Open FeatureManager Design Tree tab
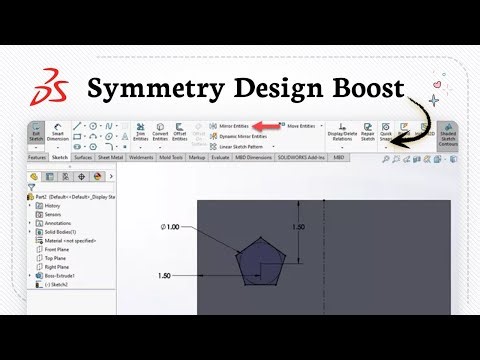 [x=34, y=176]
